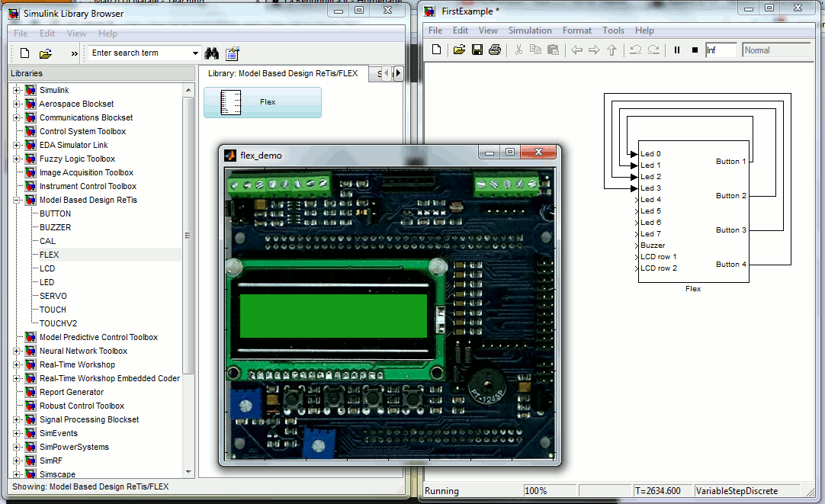Click the stay-on-top notepad icon in Library Browser
Image resolution: width=825 pixels, height=504 pixels.
(x=232, y=53)
